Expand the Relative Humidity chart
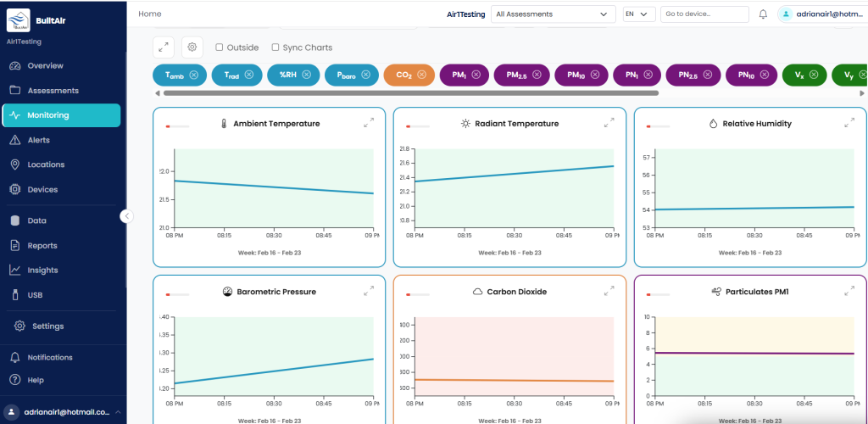Image resolution: width=868 pixels, height=424 pixels. click(x=849, y=124)
